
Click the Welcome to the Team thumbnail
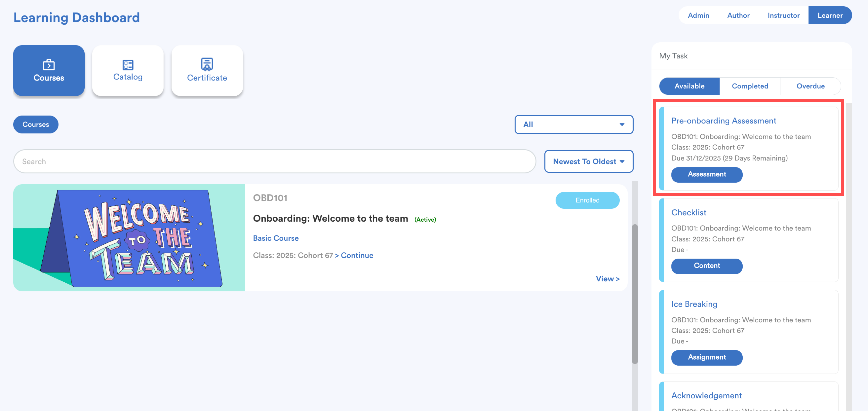click(x=129, y=238)
